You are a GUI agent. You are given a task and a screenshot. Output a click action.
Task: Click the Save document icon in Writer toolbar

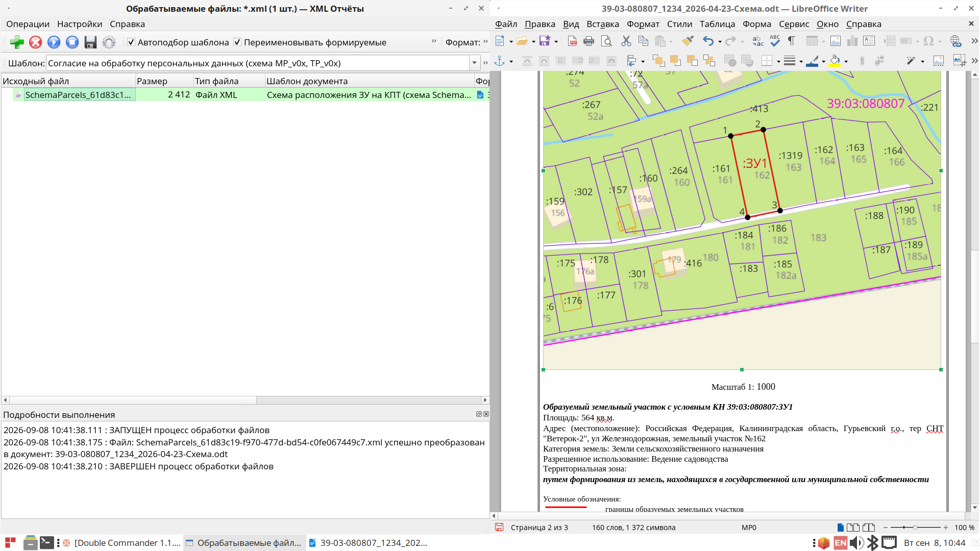pos(545,41)
